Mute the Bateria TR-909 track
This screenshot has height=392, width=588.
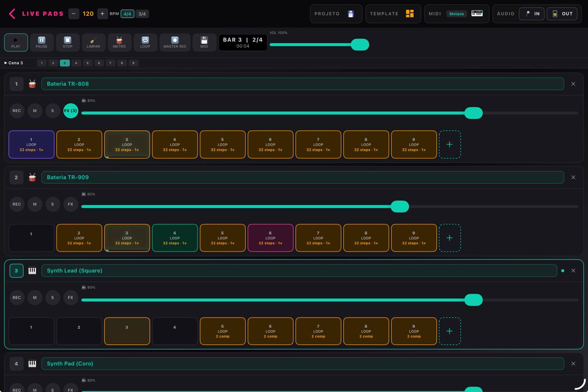[x=34, y=204]
